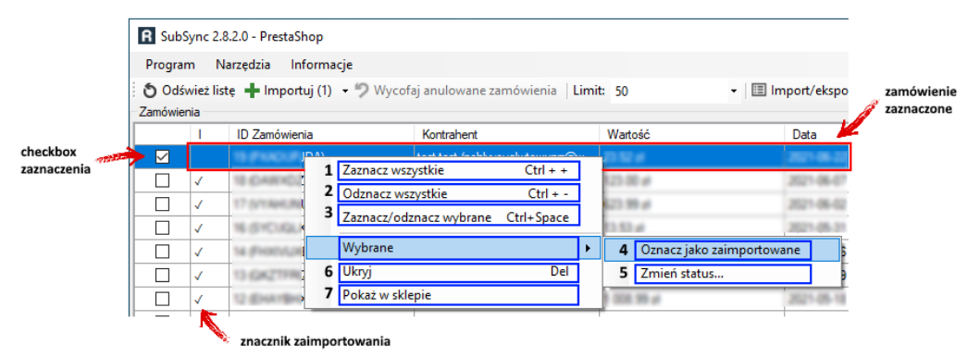Image resolution: width=980 pixels, height=357 pixels.
Task: Select the Wybrane context menu entry
Action: pyautogui.click(x=458, y=249)
